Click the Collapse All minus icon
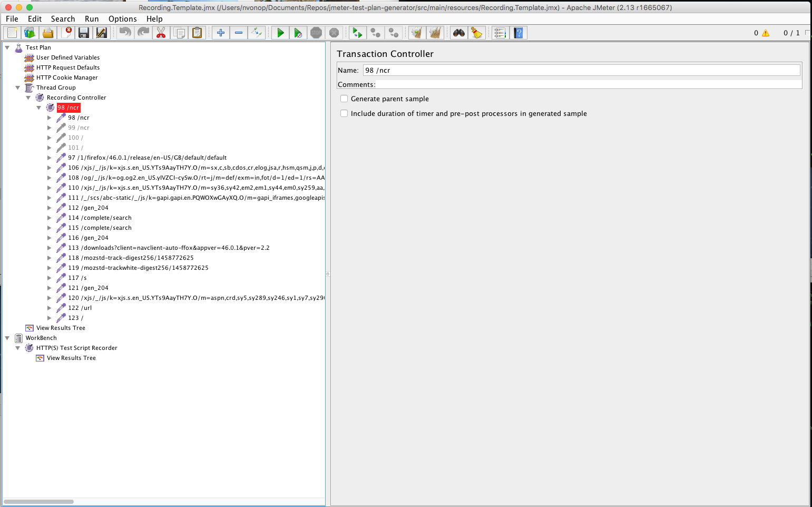This screenshot has height=507, width=812. pyautogui.click(x=239, y=33)
